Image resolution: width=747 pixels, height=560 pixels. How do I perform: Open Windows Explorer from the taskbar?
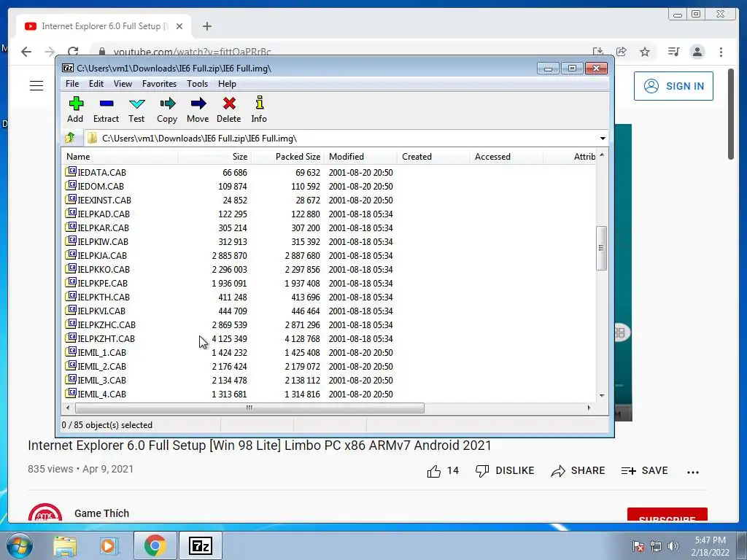click(x=65, y=545)
